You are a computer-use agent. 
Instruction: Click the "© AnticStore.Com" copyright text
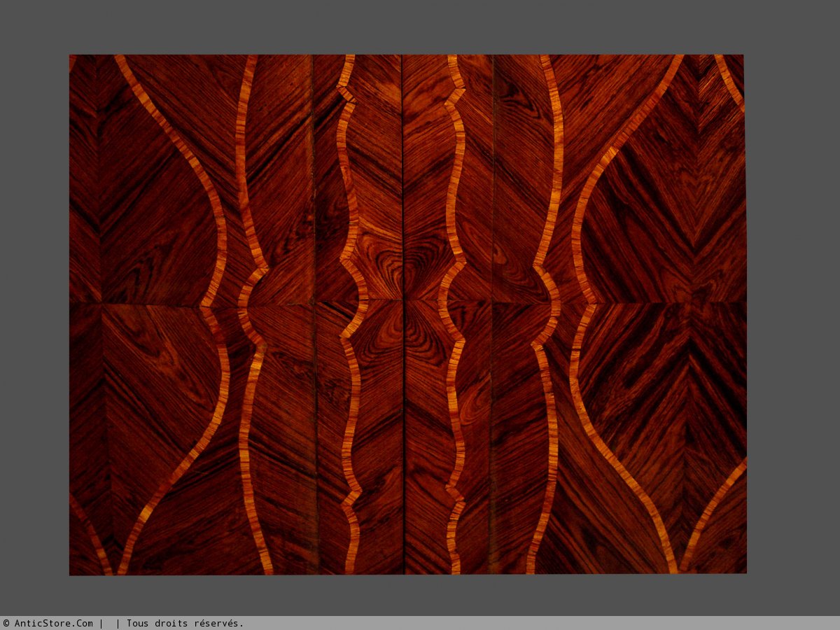pyautogui.click(x=48, y=623)
